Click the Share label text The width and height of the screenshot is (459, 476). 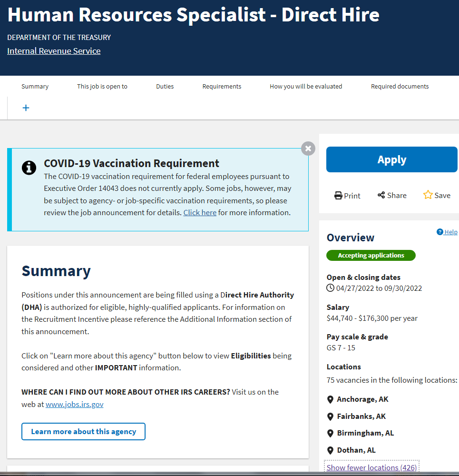click(x=397, y=196)
